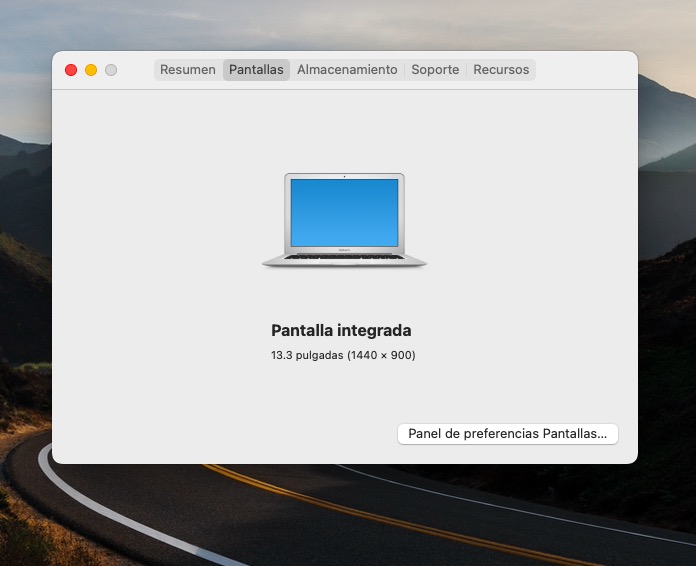Click the greyed-out zoom window button
Screen dimensions: 696x566
(x=111, y=70)
